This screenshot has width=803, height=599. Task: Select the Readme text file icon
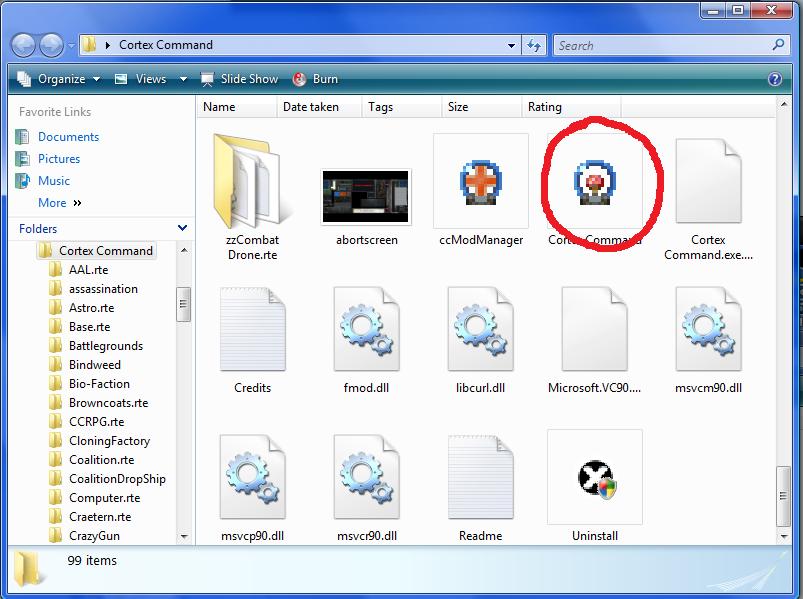click(480, 480)
